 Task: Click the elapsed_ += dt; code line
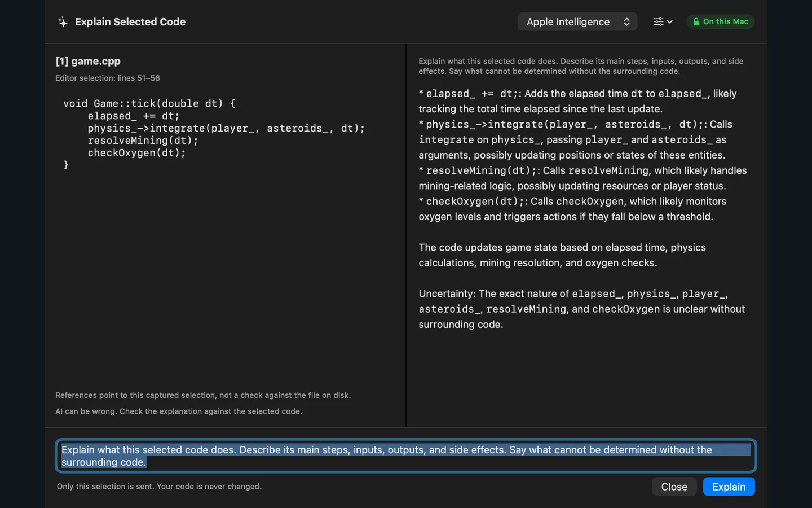tap(134, 116)
